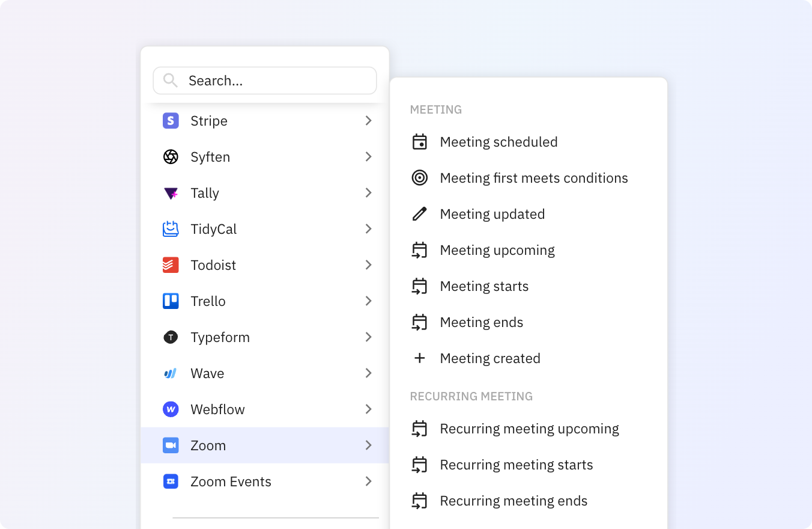Screen dimensions: 812x529
Task: Click calendar icon beside Meeting scheduled
Action: point(419,142)
